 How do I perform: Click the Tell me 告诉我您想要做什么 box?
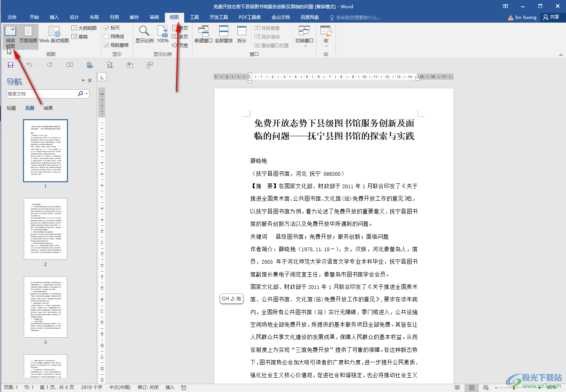pos(355,18)
